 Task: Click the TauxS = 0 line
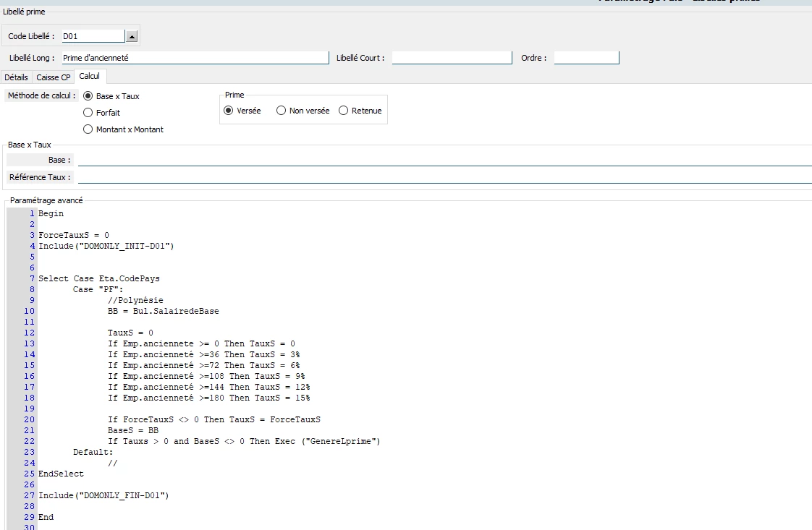[130, 333]
